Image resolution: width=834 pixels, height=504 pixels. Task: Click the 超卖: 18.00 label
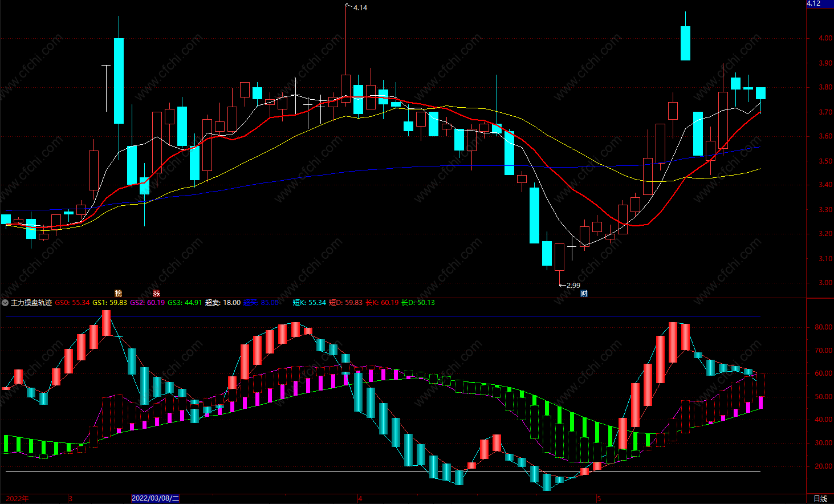(x=223, y=303)
